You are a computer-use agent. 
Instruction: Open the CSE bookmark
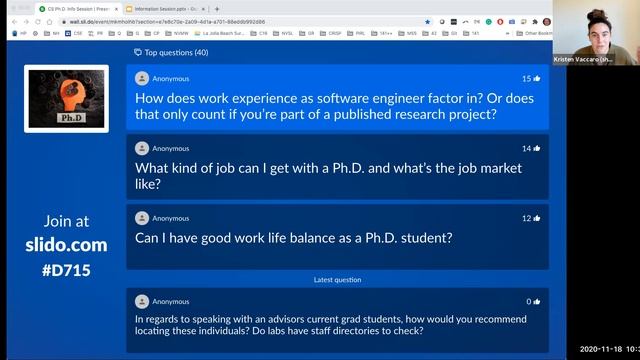pyautogui.click(x=74, y=33)
